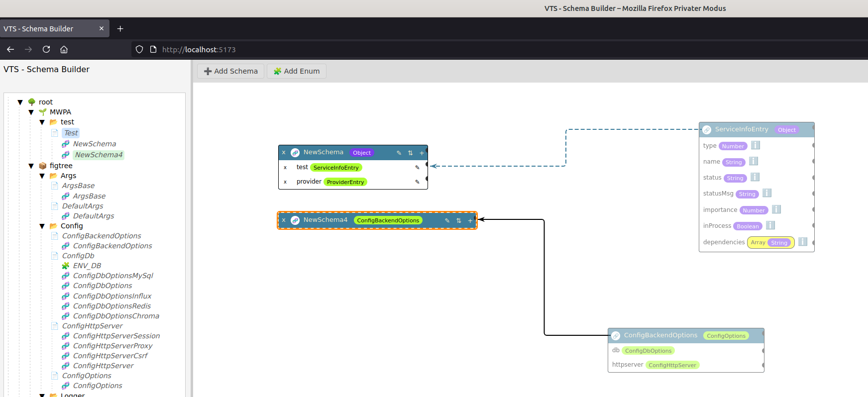Select ConfigHttpServerSession in tree
The width and height of the screenshot is (868, 397).
point(116,336)
